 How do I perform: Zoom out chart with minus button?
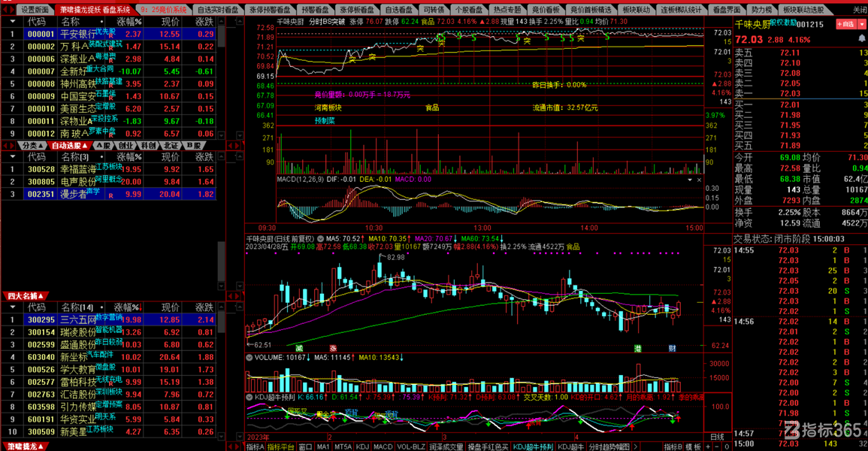(x=717, y=446)
